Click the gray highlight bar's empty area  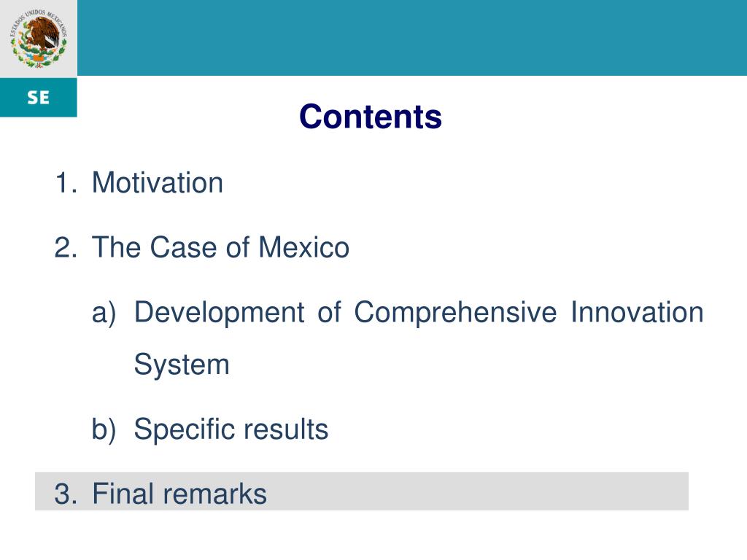pos(476,491)
